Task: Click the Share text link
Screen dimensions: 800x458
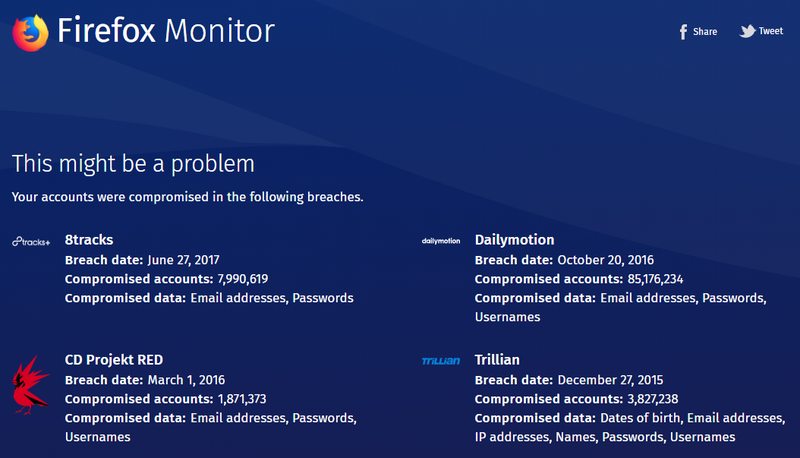Action: click(705, 32)
